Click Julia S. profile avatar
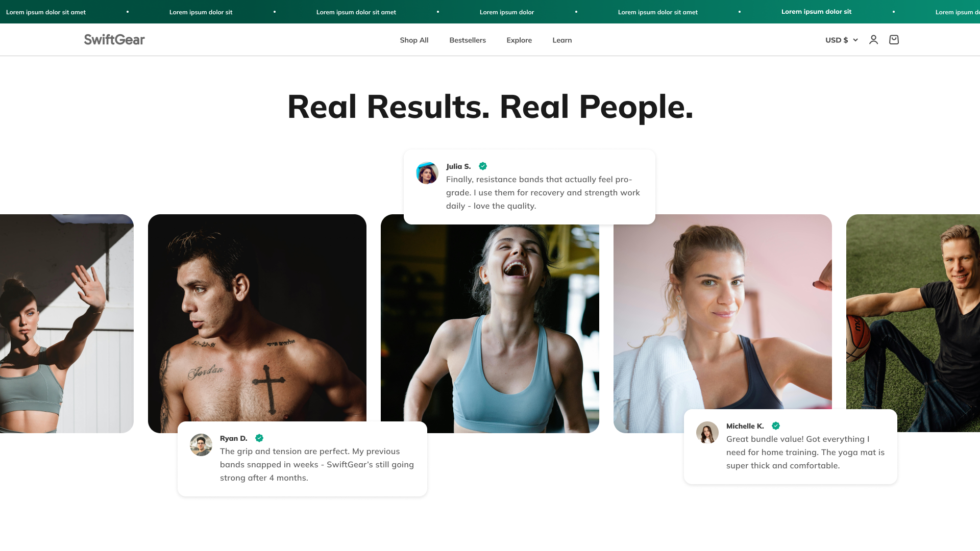The image size is (980, 551). pos(427,173)
